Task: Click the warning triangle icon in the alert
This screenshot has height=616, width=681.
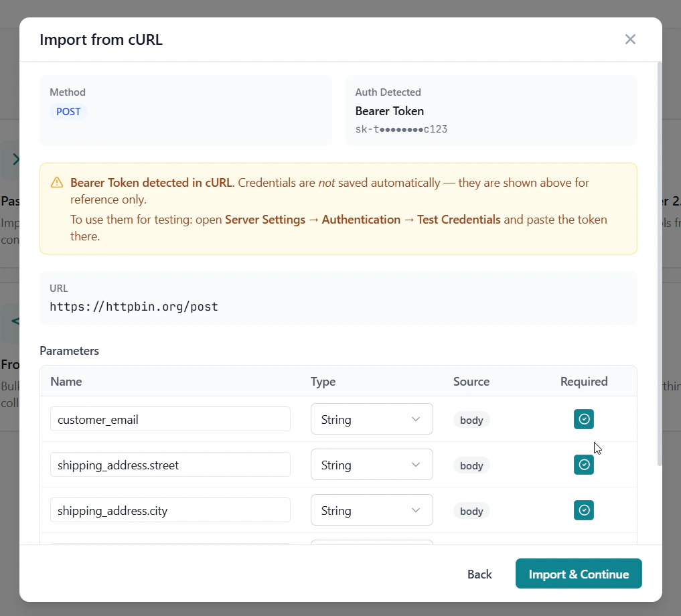Action: (x=57, y=182)
